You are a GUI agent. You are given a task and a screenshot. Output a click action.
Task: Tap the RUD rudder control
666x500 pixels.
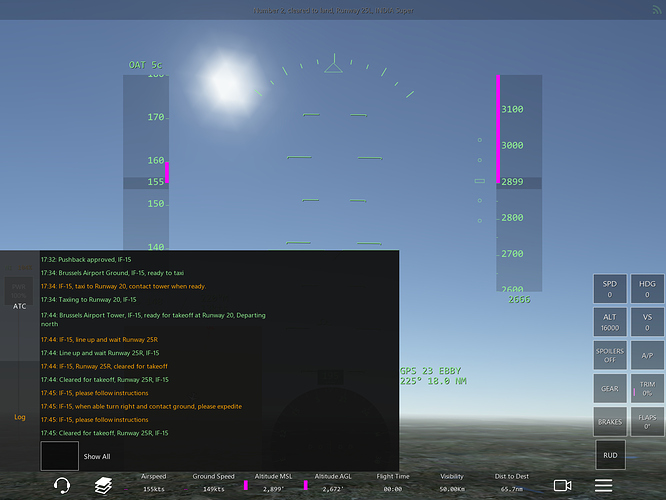click(610, 455)
